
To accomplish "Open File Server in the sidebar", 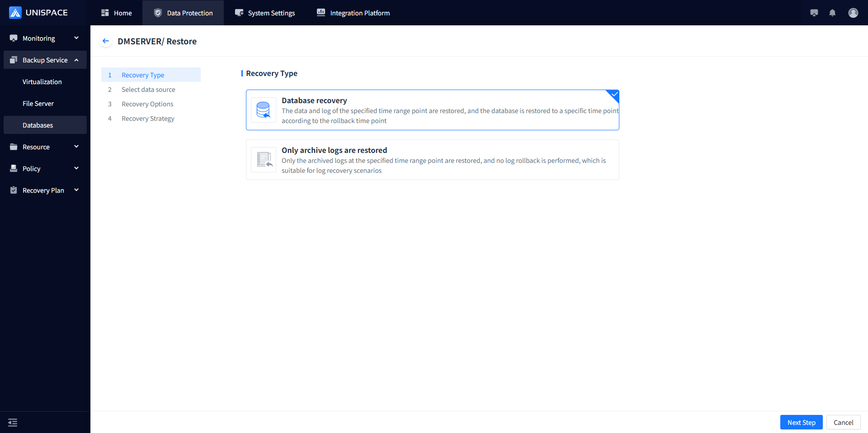I will (45, 103).
